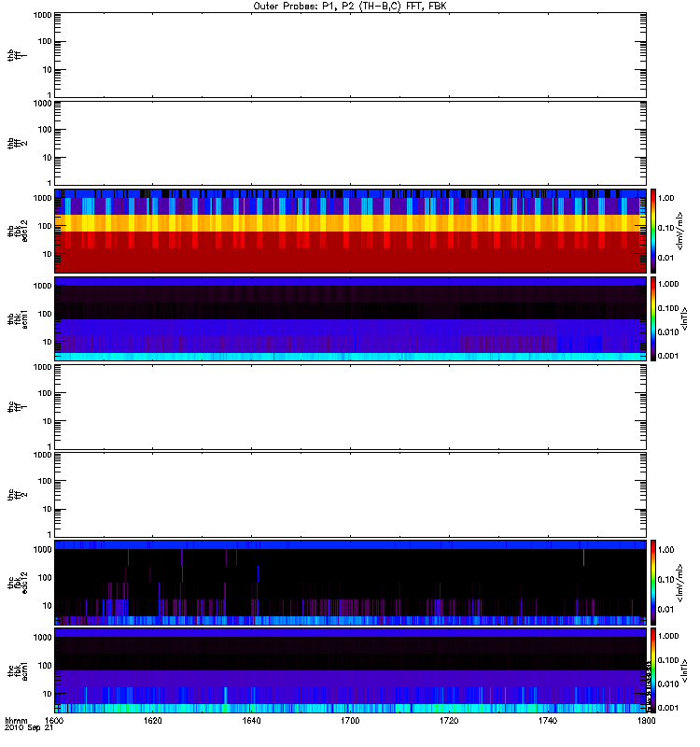
Task: Click the 100 tick label of thb fbk scm1
Action: pos(45,314)
